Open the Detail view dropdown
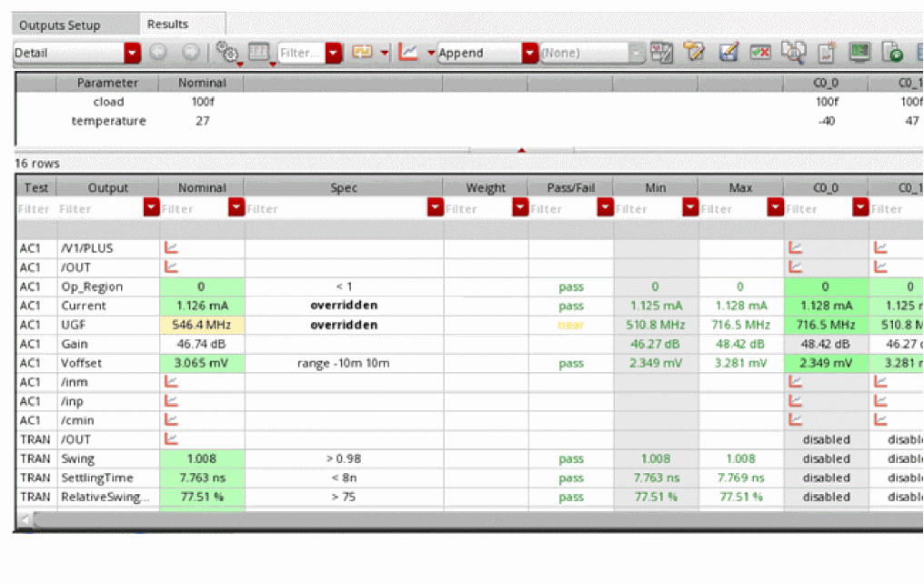The width and height of the screenshot is (924, 584). coord(133,53)
